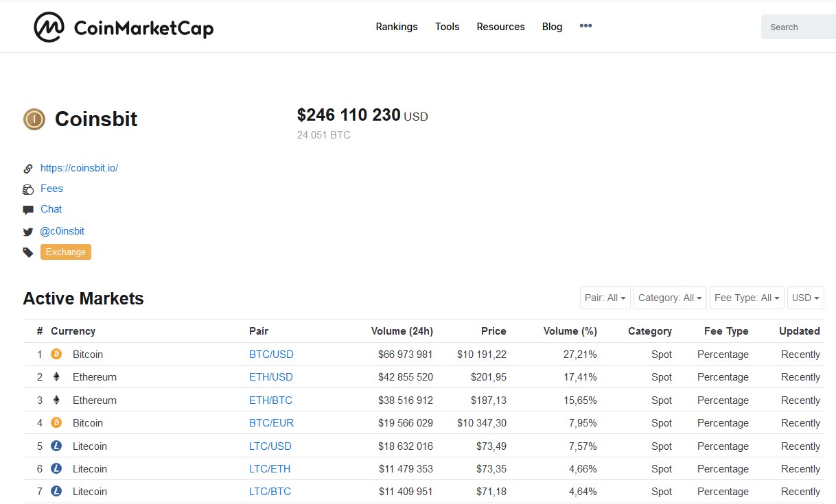Screen dimensions: 836x504
Task: Open the USD currency dropdown
Action: pyautogui.click(x=806, y=298)
